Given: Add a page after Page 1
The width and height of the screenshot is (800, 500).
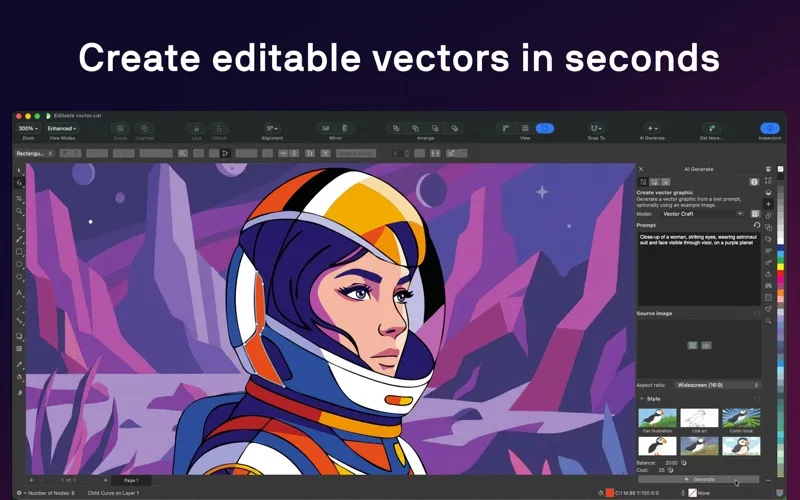Looking at the screenshot, I should tap(106, 480).
